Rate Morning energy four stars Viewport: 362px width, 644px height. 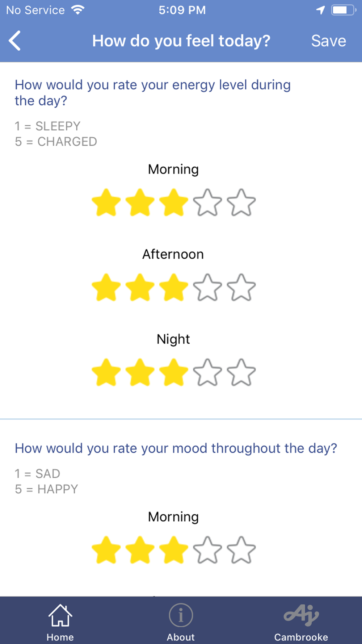(207, 202)
